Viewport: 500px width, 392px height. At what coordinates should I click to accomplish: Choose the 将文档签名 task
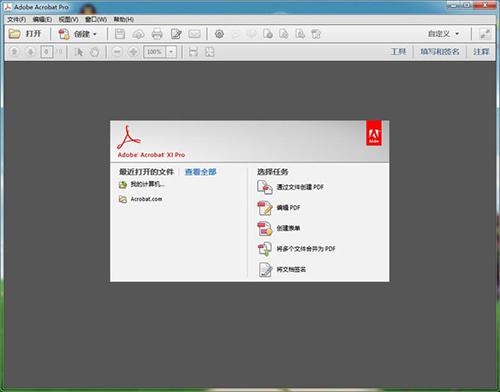click(282, 269)
